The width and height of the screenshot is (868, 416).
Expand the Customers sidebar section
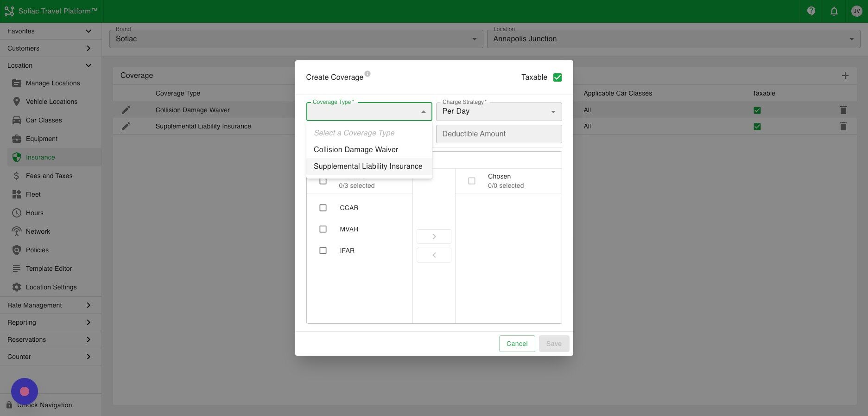point(51,48)
